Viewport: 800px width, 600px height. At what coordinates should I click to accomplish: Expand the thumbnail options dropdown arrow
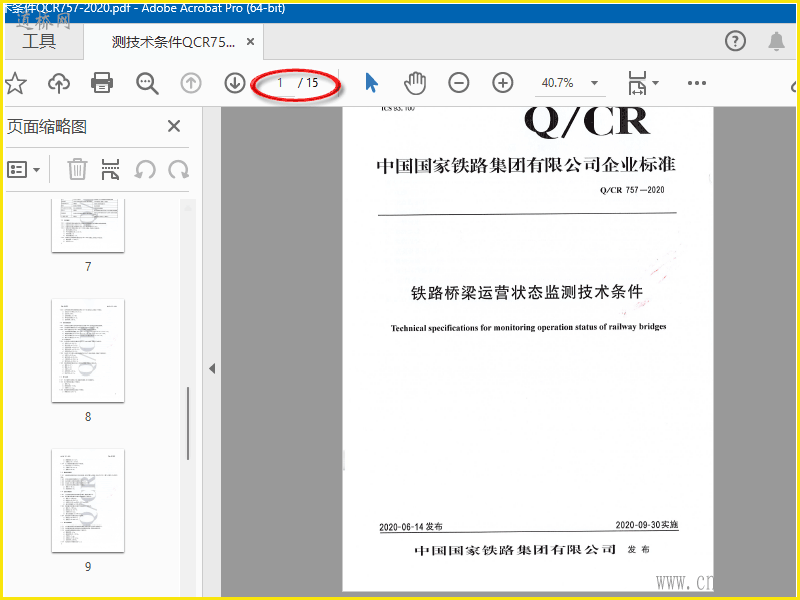coord(36,170)
